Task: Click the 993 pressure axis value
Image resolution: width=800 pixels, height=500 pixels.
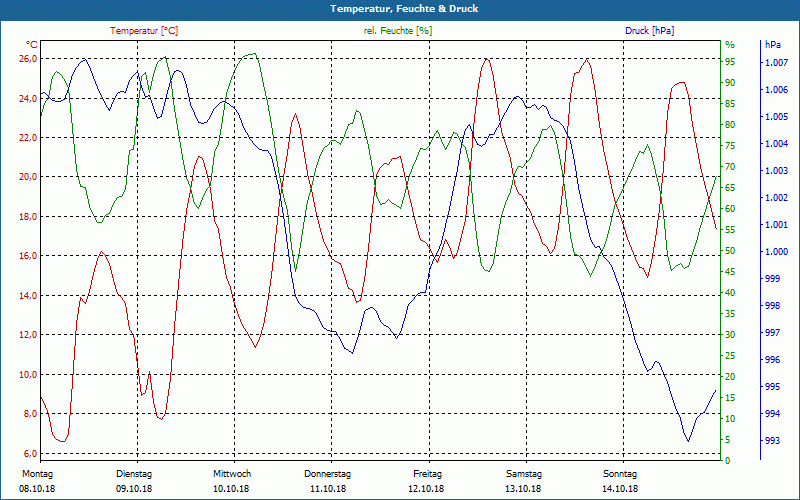Action: tap(772, 440)
